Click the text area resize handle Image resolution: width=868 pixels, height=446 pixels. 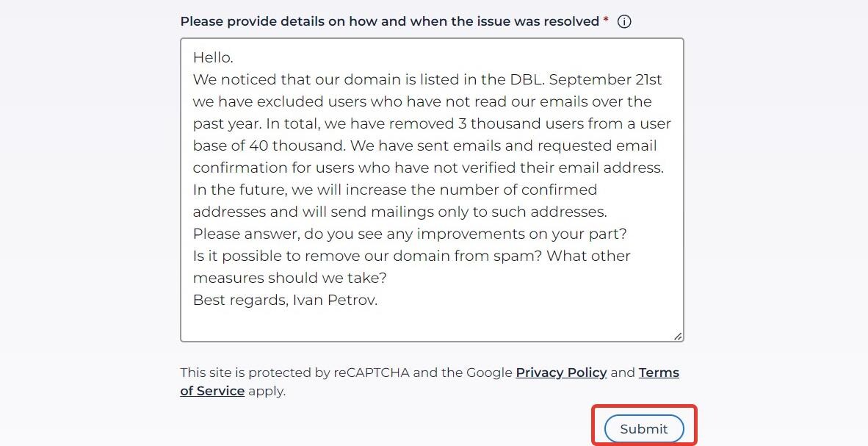(678, 337)
